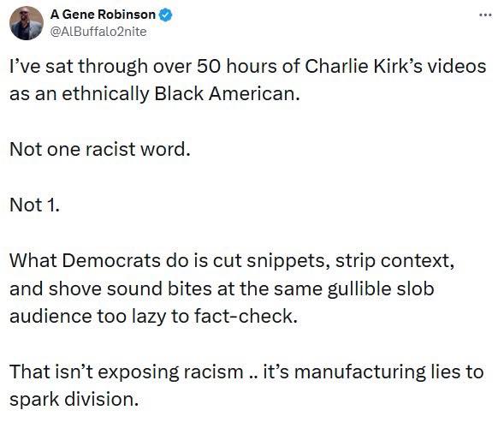504x422 pixels.
Task: Click the short line 'Not 1.'
Action: coord(35,205)
